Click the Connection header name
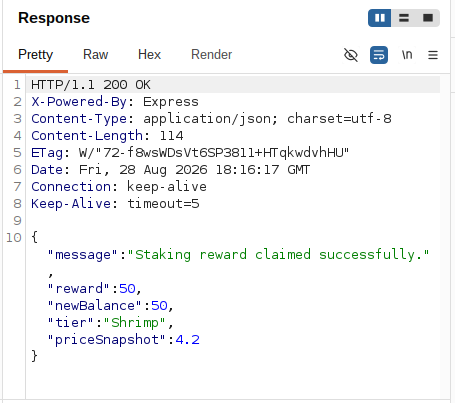455x403 pixels. click(71, 187)
